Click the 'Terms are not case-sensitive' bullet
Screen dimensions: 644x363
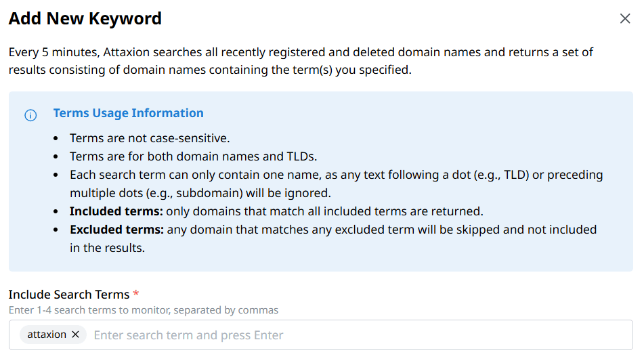pyautogui.click(x=150, y=138)
